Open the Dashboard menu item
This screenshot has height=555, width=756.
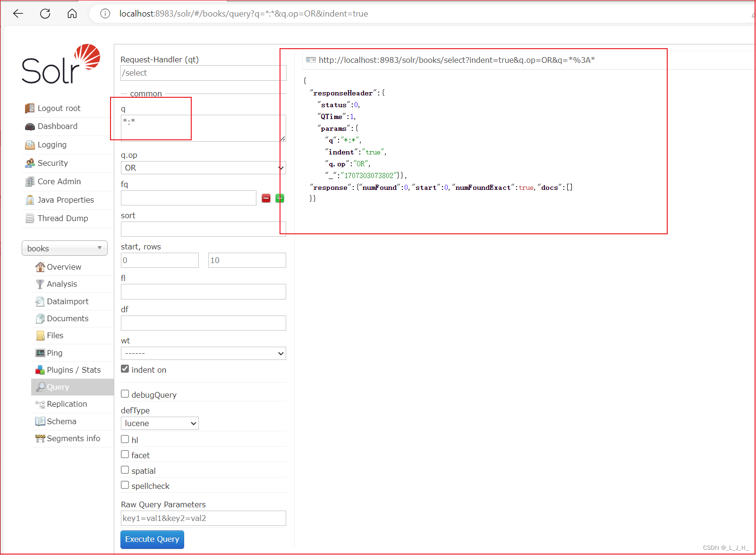click(58, 126)
